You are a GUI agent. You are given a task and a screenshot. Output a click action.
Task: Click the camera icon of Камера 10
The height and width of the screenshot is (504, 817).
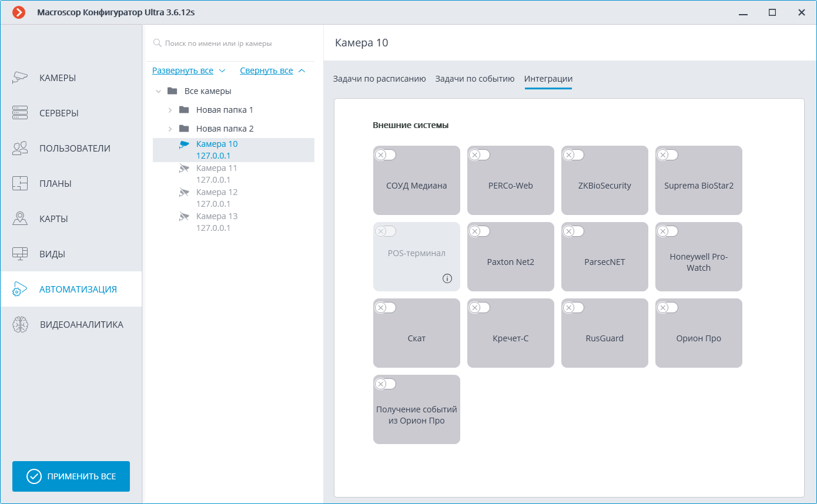185,145
